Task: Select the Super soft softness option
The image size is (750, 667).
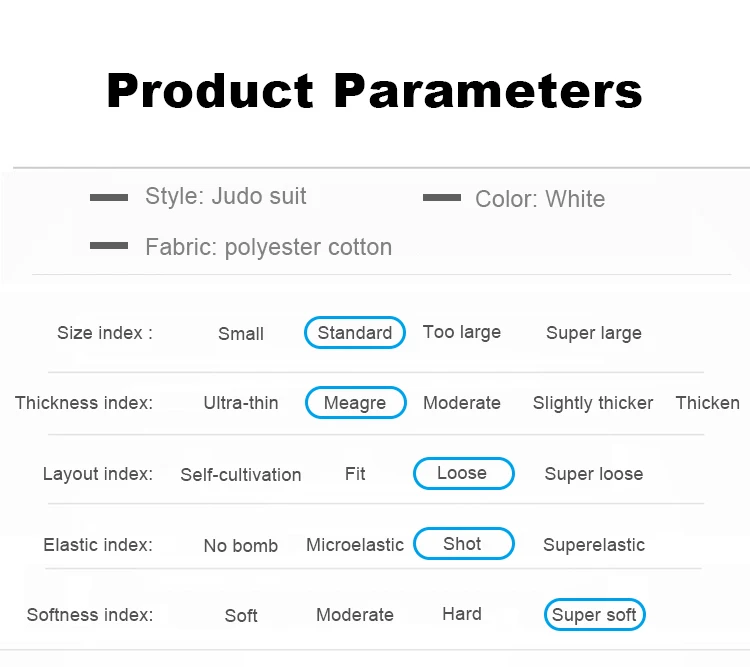Action: click(x=595, y=614)
